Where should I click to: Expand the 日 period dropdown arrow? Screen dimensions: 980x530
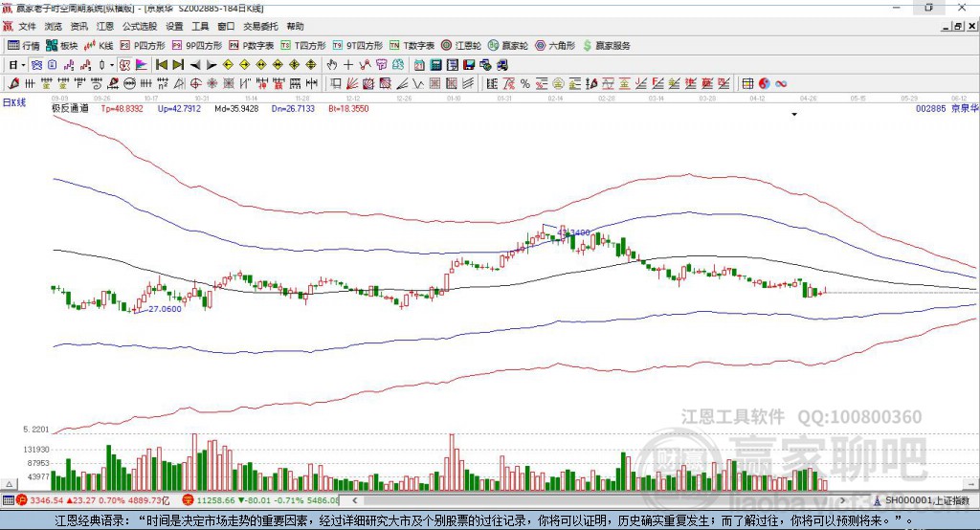23,65
